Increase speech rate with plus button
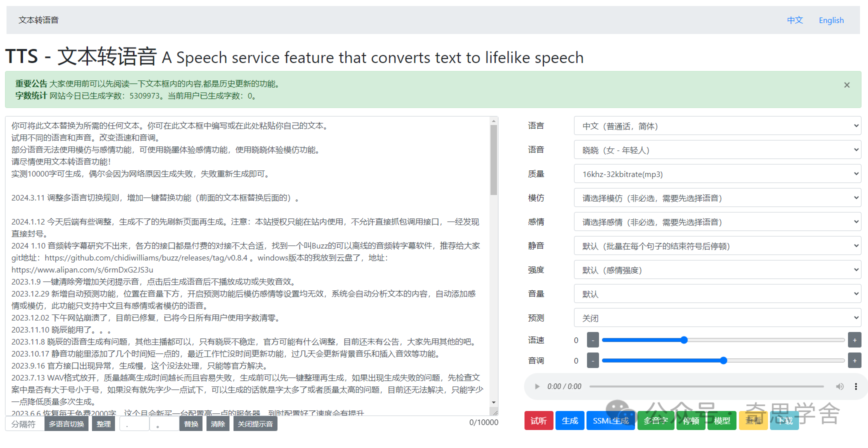The image size is (868, 448). (854, 340)
